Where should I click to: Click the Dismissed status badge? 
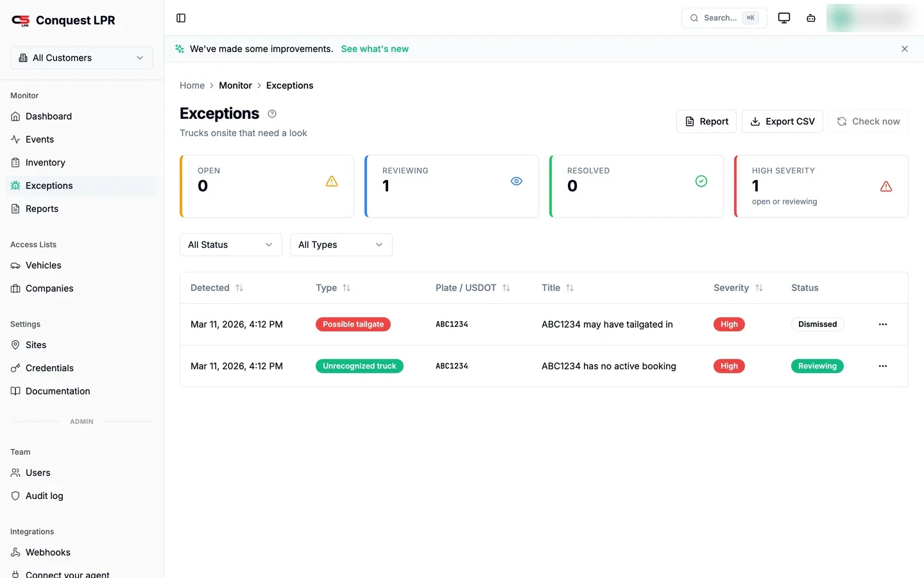coord(817,324)
